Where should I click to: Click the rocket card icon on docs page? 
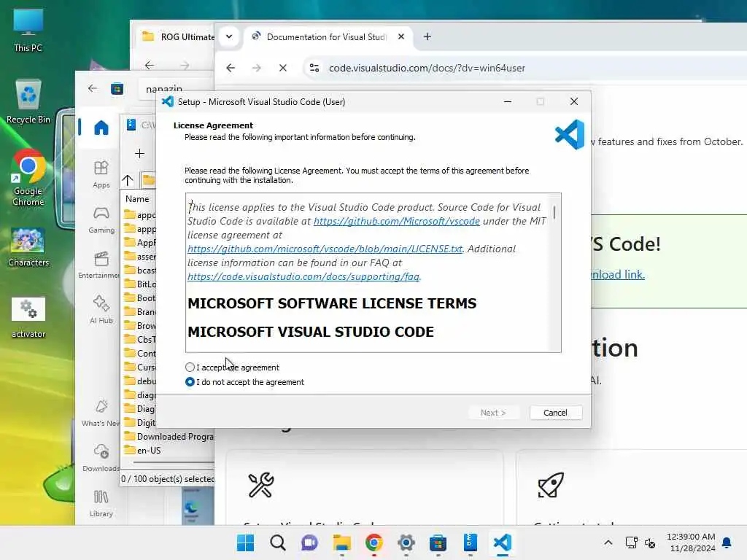click(x=551, y=485)
